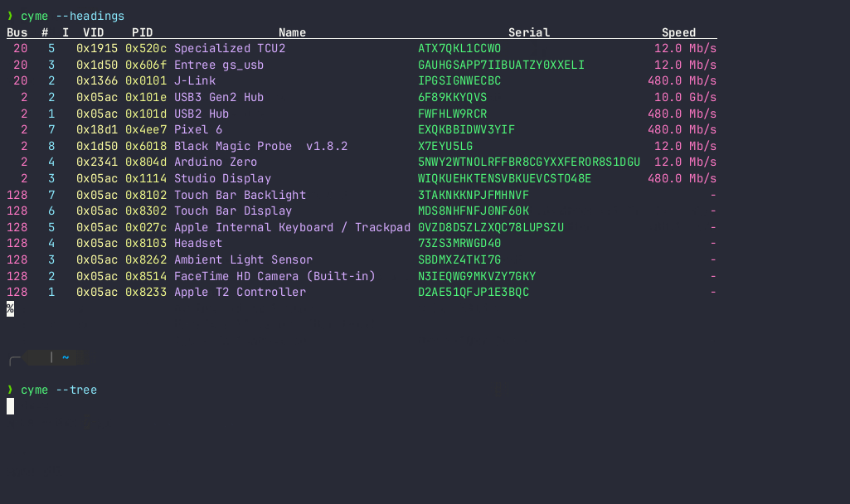Image resolution: width=850 pixels, height=504 pixels.
Task: Click the Arduino Zero device name
Action: [216, 162]
